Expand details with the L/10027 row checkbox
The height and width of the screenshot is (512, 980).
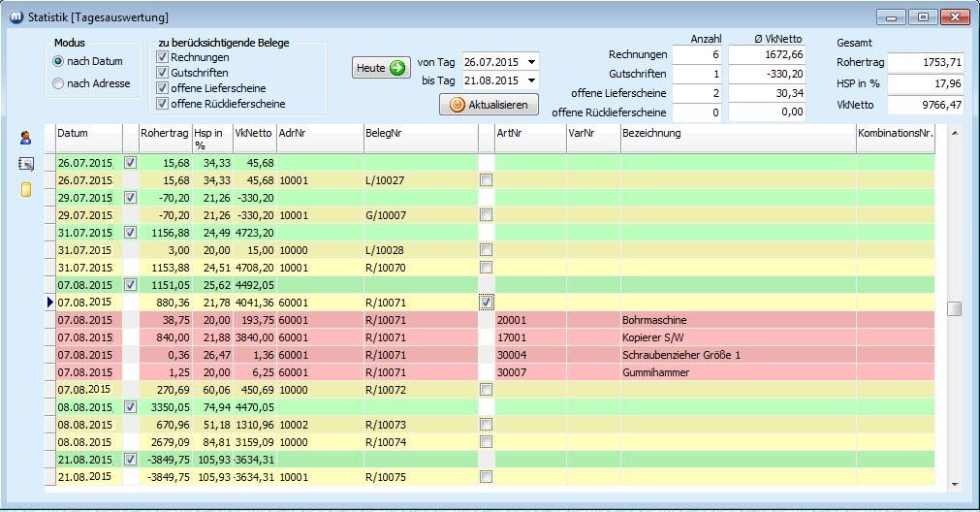(x=486, y=180)
